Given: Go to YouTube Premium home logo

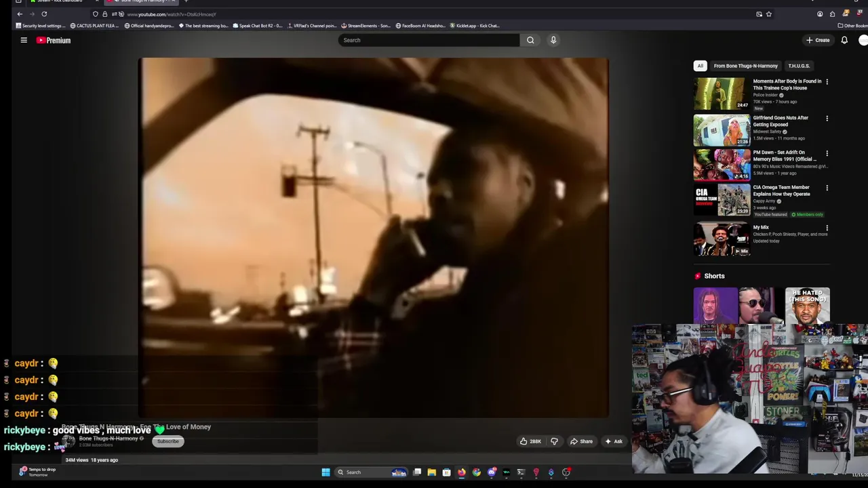Looking at the screenshot, I should (54, 40).
